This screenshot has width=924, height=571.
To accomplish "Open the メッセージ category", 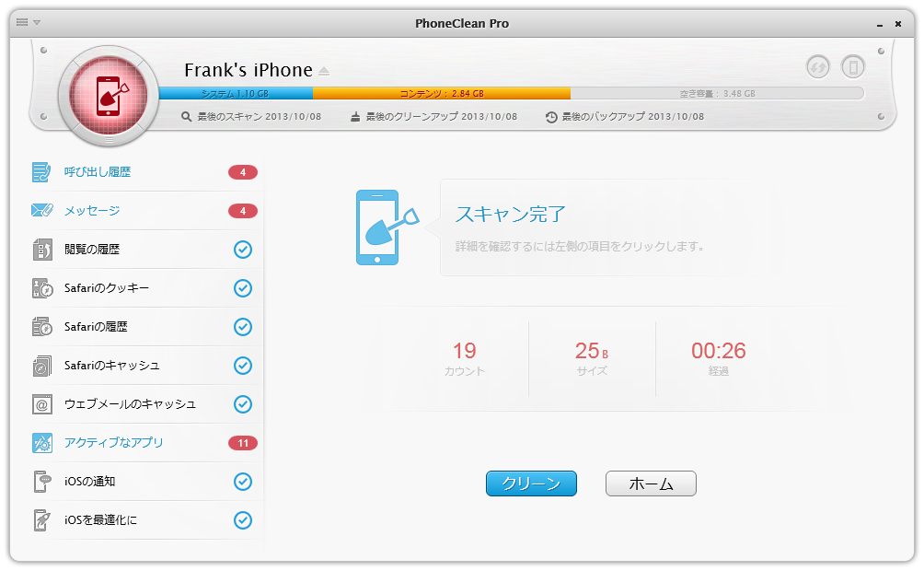I will (x=146, y=211).
